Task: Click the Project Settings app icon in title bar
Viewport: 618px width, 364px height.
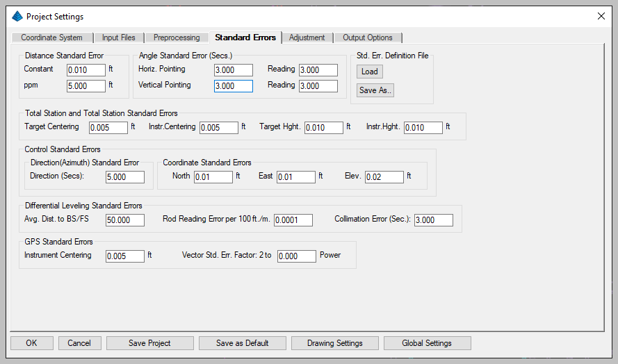Action: point(17,16)
